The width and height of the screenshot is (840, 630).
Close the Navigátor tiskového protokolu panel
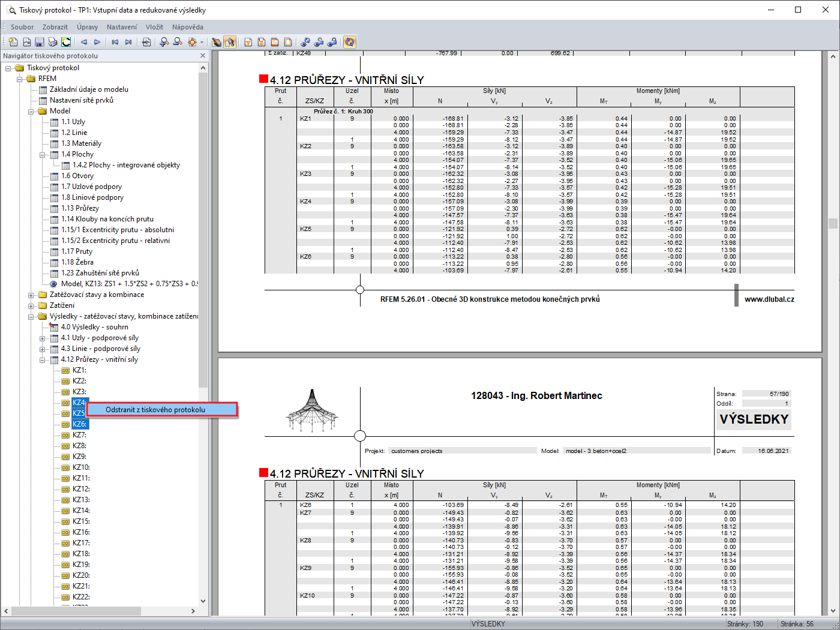[203, 56]
